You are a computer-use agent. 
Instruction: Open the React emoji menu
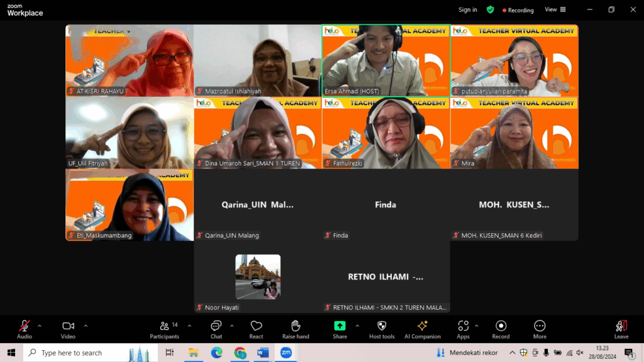(256, 329)
